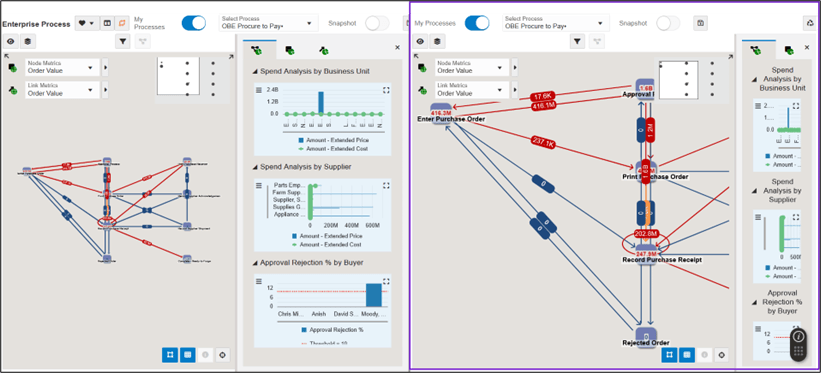Image resolution: width=821 pixels, height=373 pixels.
Task: Click the orange icon next to split-view
Action: [121, 23]
